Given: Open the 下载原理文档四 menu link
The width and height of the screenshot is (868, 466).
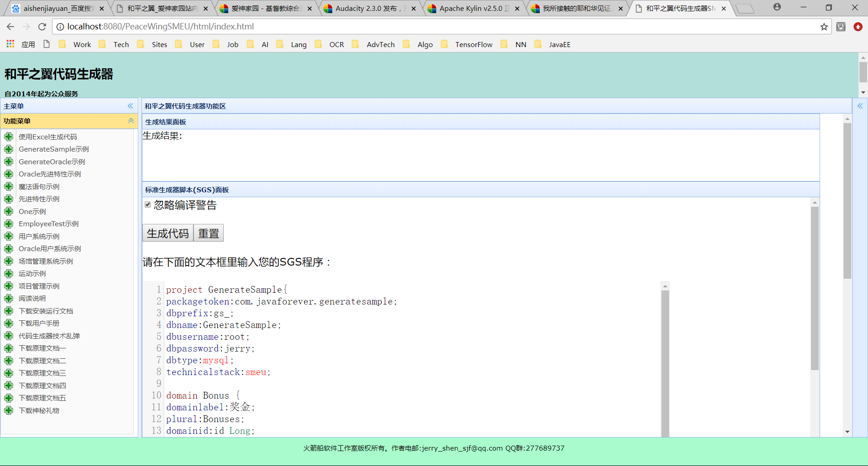Looking at the screenshot, I should [42, 385].
